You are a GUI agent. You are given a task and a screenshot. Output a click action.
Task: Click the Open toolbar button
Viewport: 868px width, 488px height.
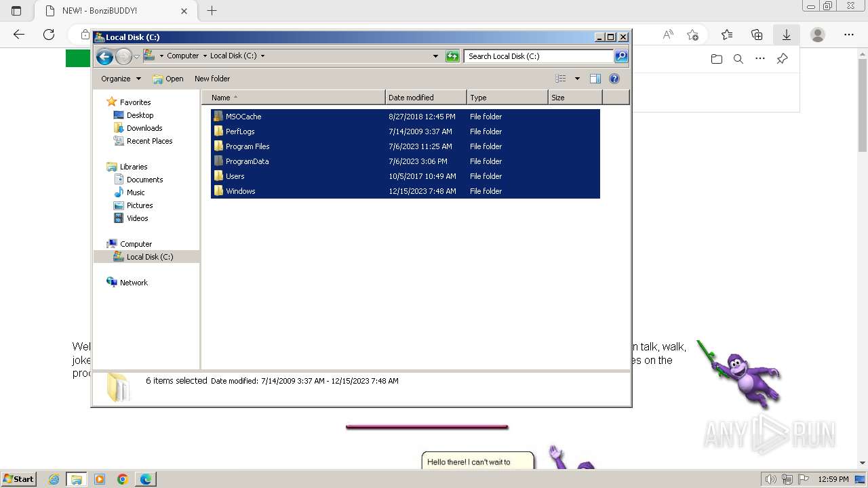(168, 79)
